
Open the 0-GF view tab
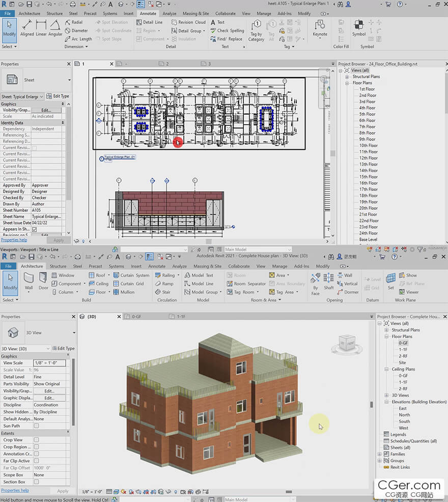136,317
